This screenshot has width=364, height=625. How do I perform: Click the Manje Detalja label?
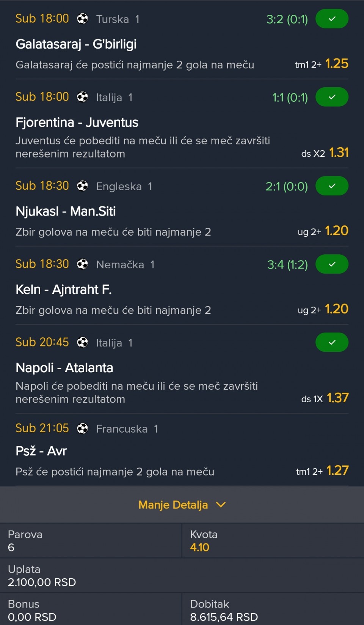pyautogui.click(x=173, y=505)
